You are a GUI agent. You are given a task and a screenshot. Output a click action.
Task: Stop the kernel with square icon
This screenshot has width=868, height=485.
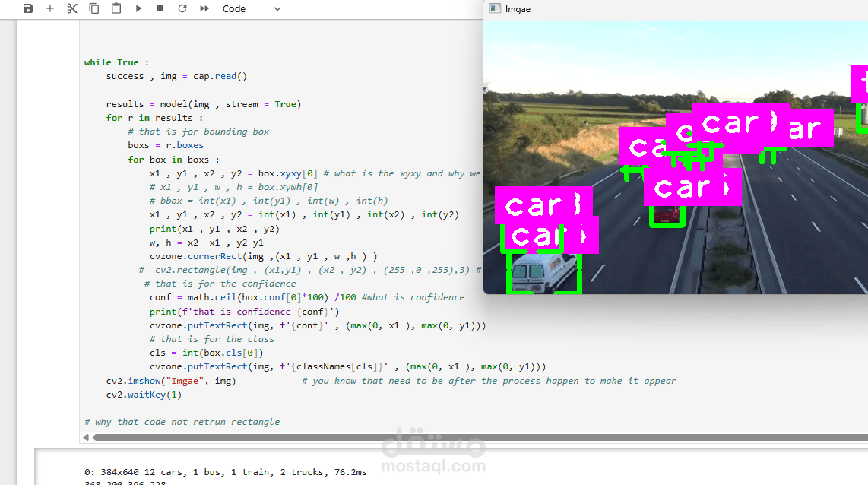point(160,8)
